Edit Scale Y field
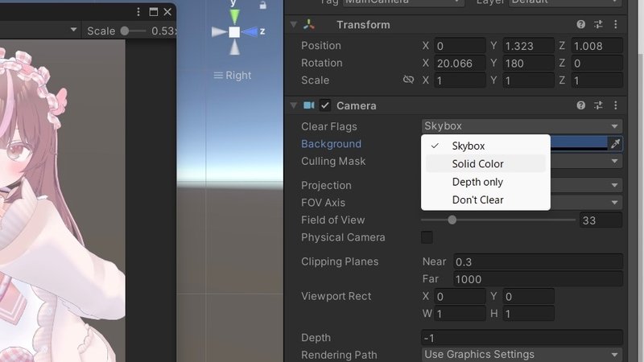This screenshot has height=362, width=644. (x=528, y=80)
